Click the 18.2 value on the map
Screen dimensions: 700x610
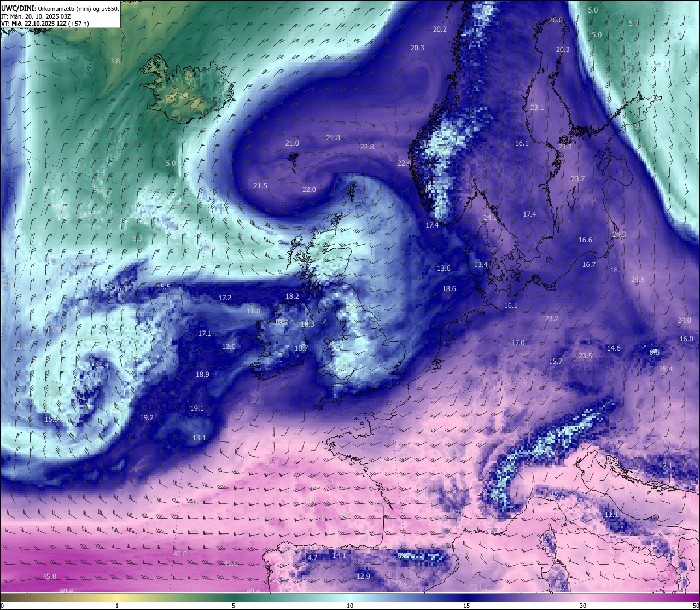(x=292, y=297)
